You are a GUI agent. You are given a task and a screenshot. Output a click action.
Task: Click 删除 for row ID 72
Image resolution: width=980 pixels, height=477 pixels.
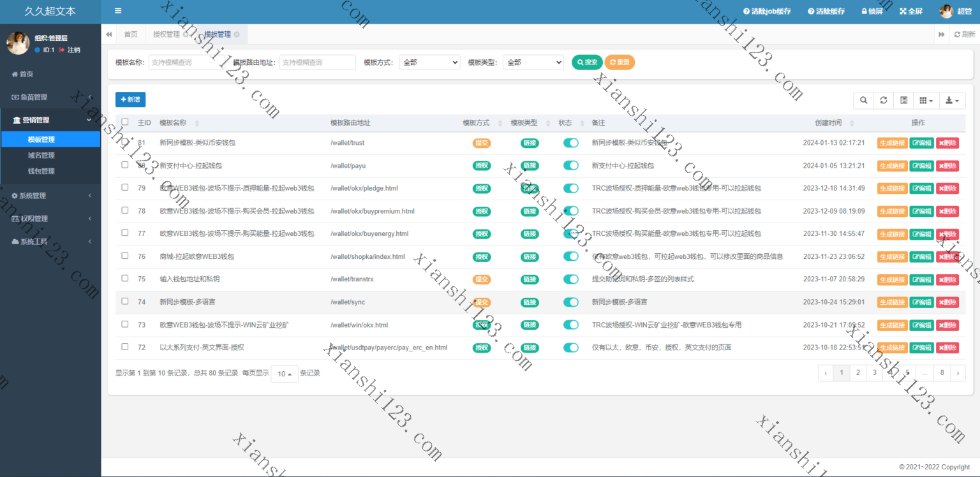tap(947, 348)
